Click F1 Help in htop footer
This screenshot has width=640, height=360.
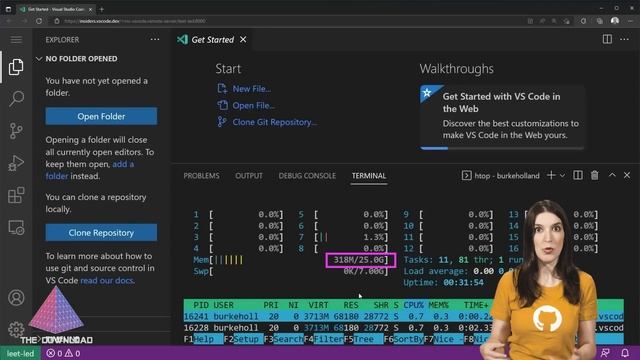point(203,339)
